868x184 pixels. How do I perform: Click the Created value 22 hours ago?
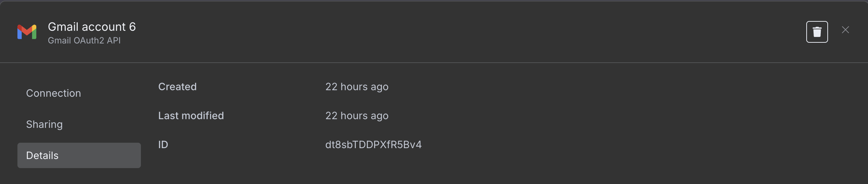(x=357, y=87)
